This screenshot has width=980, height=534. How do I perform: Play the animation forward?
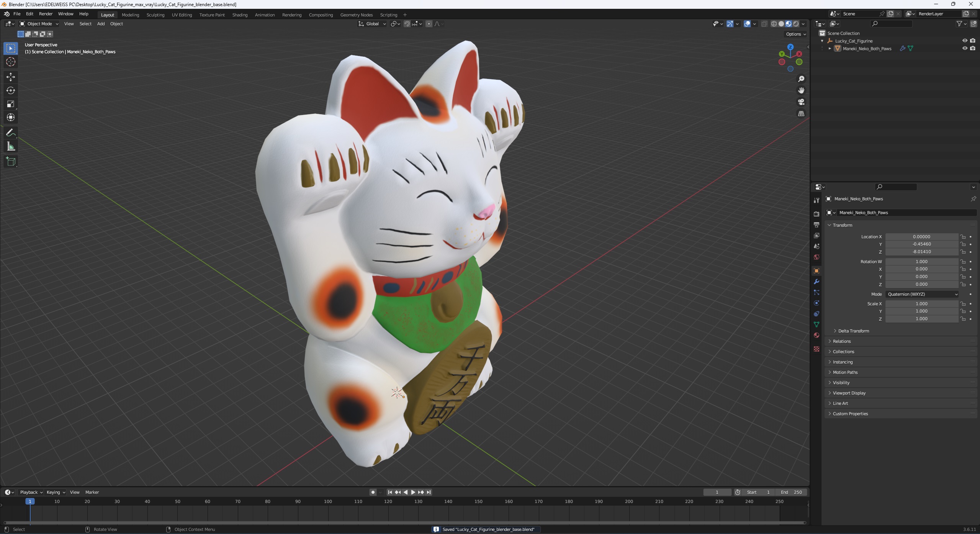pyautogui.click(x=413, y=492)
